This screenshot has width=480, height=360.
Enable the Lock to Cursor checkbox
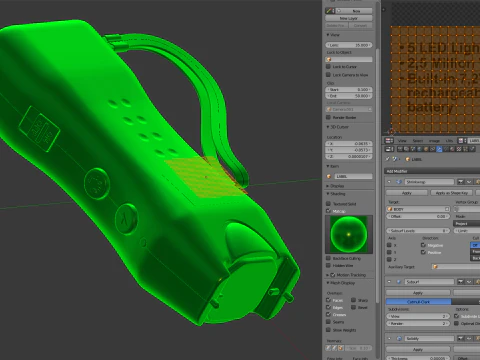(x=328, y=67)
